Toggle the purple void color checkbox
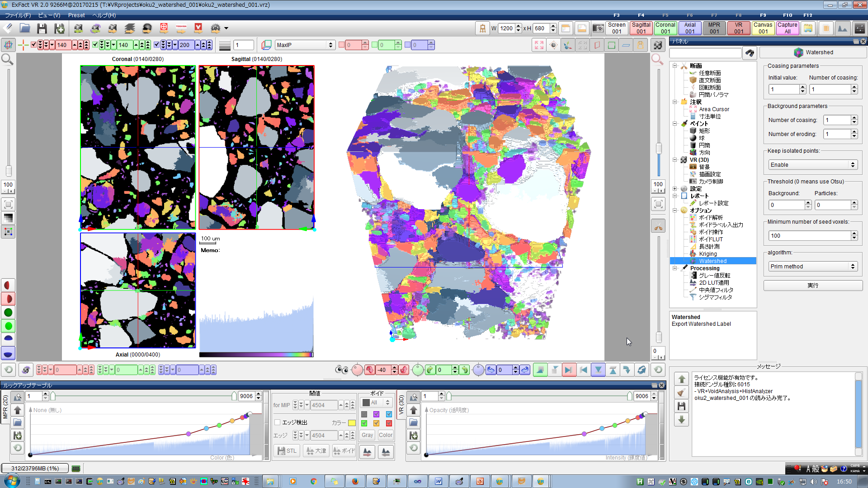The width and height of the screenshot is (868, 488). (376, 414)
